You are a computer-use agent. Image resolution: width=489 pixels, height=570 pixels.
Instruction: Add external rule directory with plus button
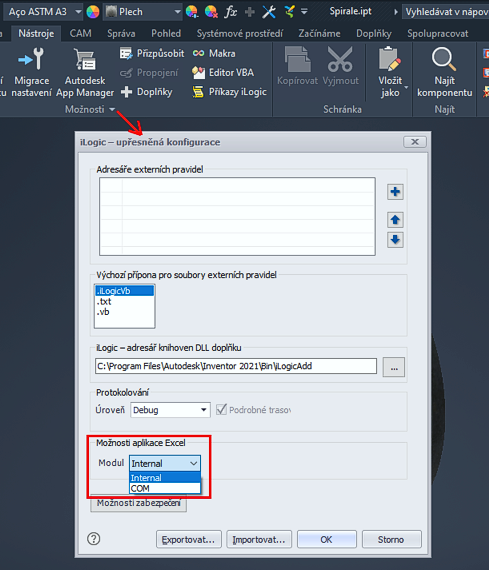395,192
